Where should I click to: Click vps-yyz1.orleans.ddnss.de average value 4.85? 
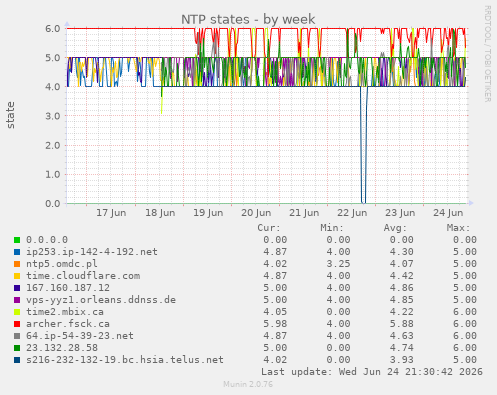coord(402,300)
